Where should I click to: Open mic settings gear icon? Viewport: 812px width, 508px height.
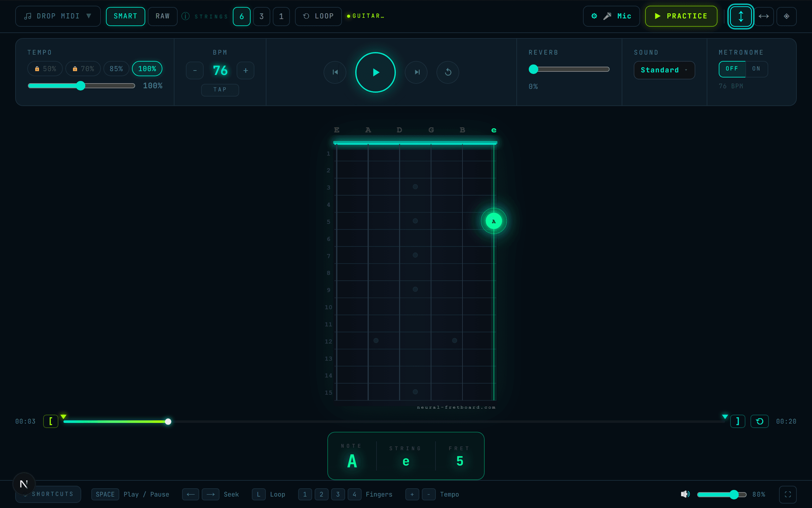(x=594, y=16)
